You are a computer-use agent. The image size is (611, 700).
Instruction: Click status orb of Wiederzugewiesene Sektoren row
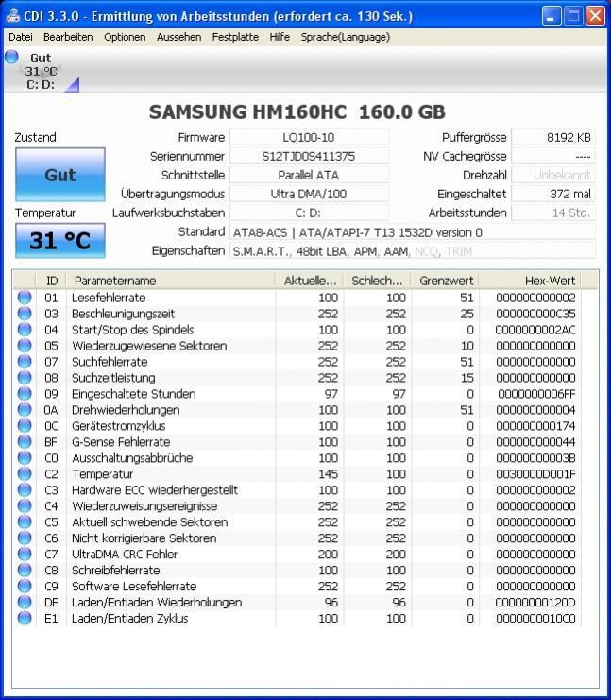point(25,346)
